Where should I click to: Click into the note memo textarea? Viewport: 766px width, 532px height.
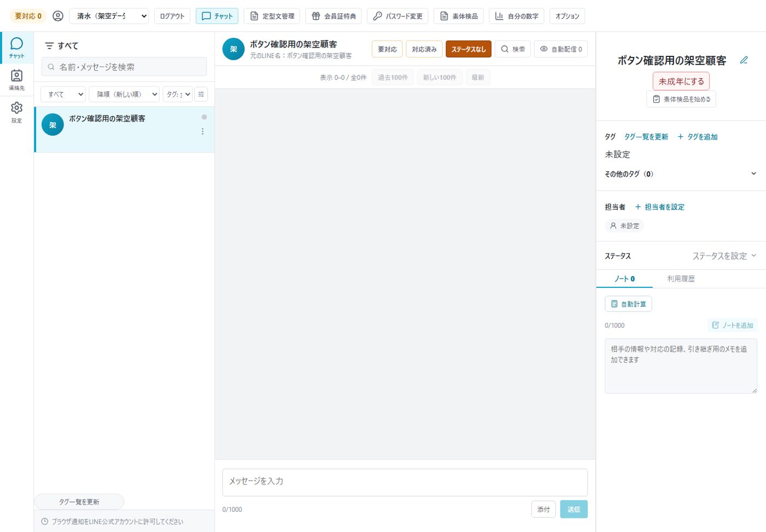(681, 366)
